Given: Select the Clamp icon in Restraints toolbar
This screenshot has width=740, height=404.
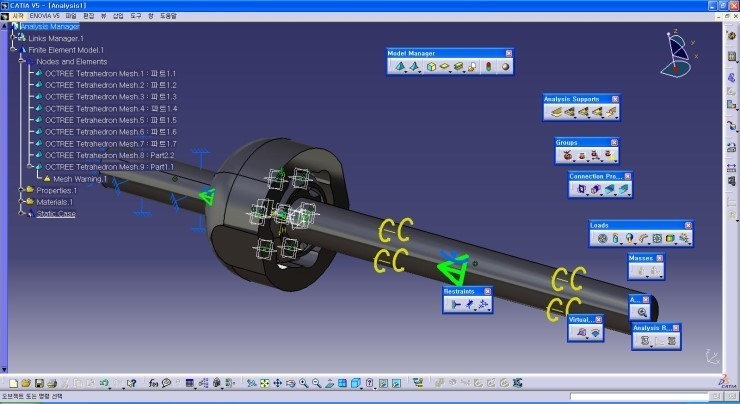Looking at the screenshot, I should [455, 304].
